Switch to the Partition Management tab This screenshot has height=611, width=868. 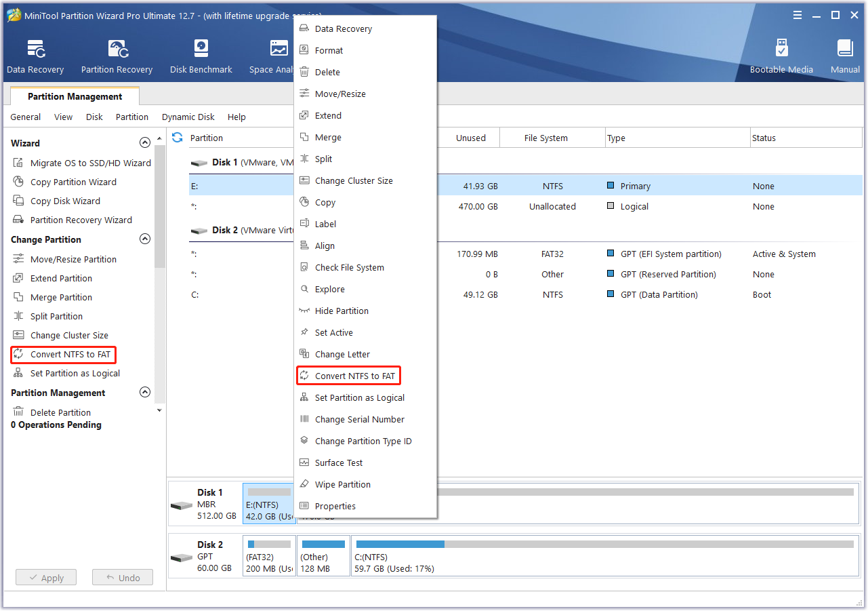pos(75,96)
